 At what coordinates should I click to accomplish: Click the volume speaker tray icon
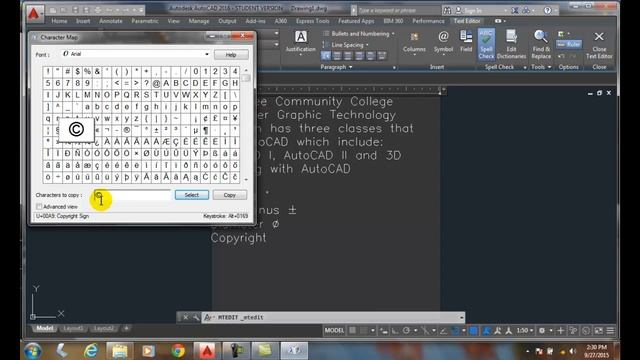[x=572, y=351]
